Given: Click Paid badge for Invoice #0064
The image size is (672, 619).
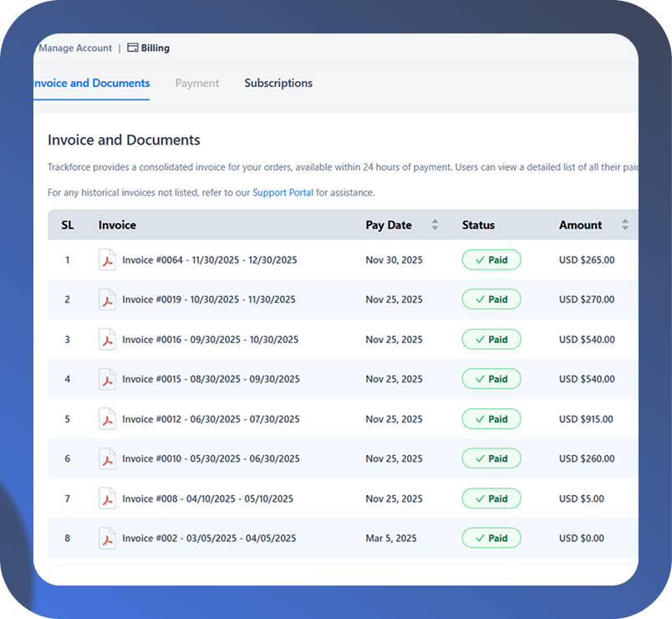Looking at the screenshot, I should [491, 259].
